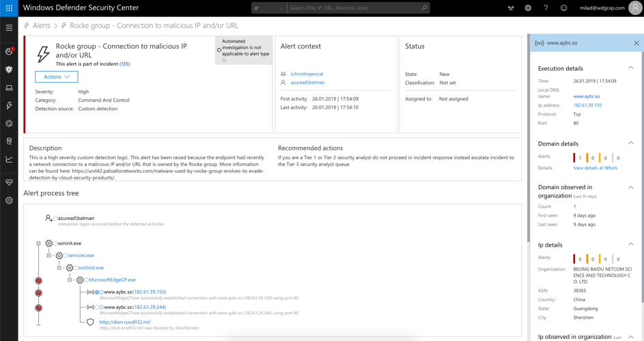Screen dimensions: 644x341
Task: Open the hexagon automated investigations icon
Action: pos(9,123)
